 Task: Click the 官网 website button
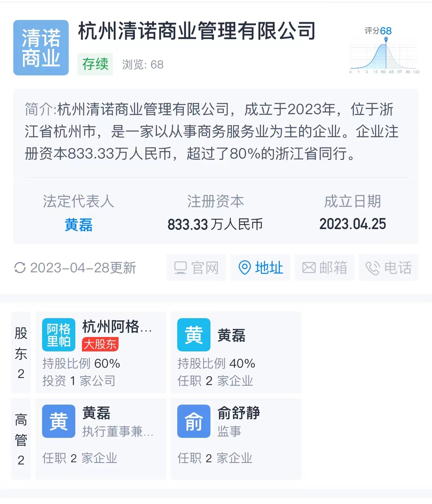(196, 268)
